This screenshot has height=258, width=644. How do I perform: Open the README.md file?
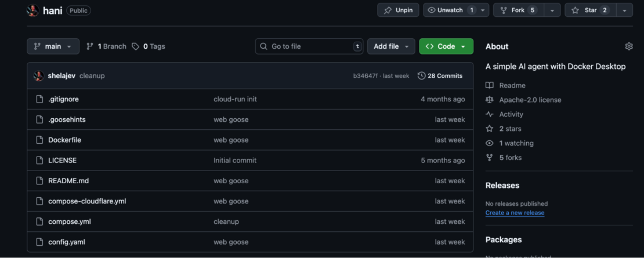coord(68,181)
